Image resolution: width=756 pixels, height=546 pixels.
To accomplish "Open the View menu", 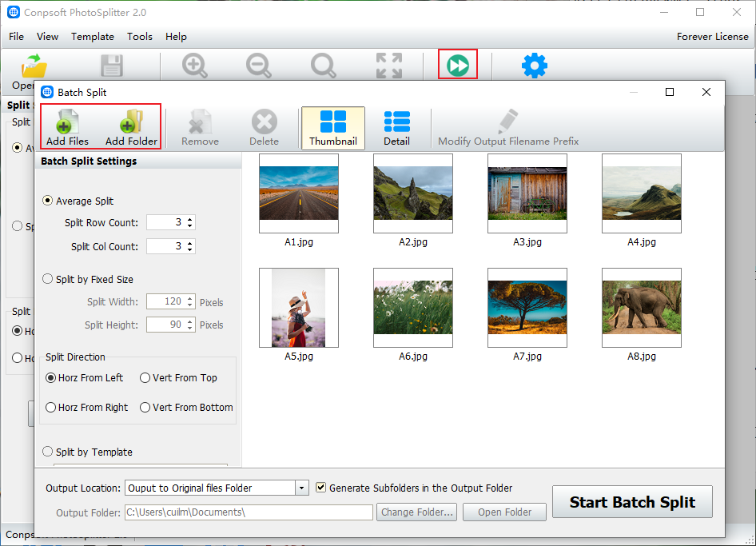I will pyautogui.click(x=48, y=37).
